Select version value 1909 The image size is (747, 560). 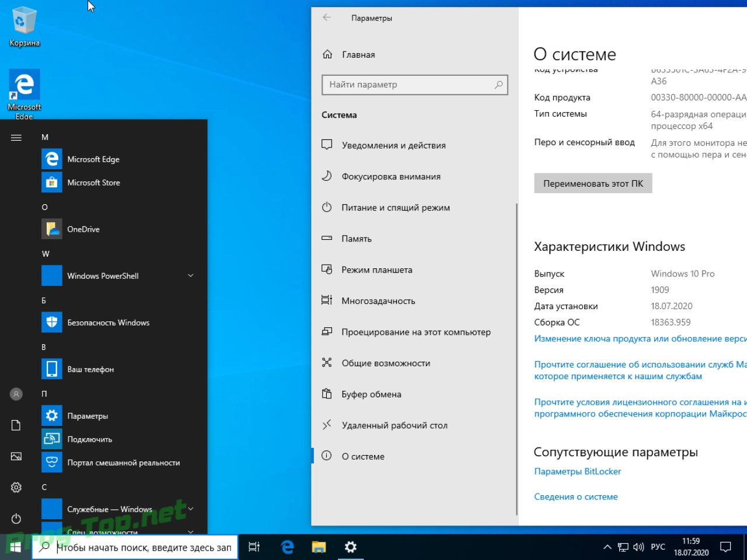click(660, 290)
